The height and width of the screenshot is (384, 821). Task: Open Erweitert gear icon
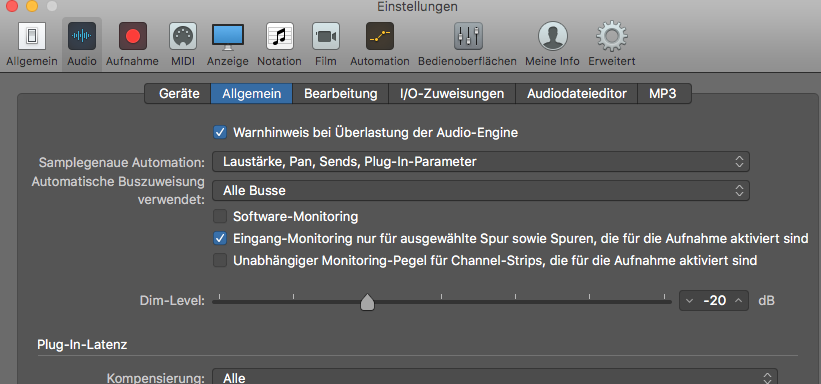612,36
